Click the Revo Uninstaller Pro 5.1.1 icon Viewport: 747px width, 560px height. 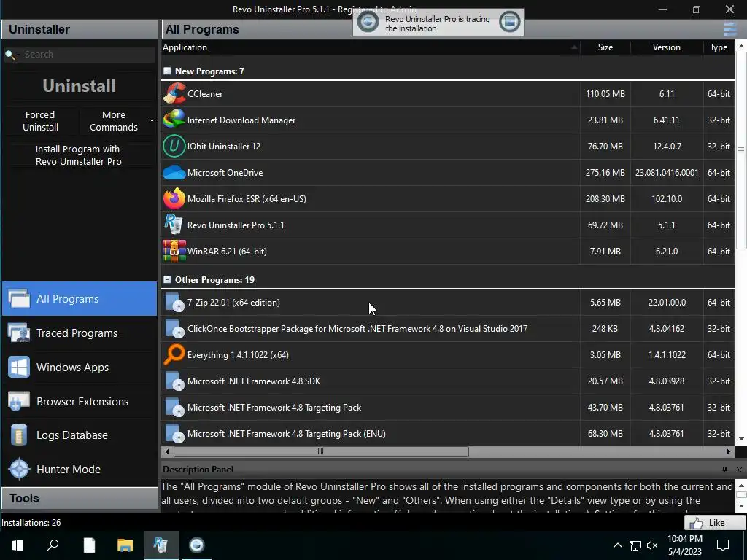(x=174, y=225)
